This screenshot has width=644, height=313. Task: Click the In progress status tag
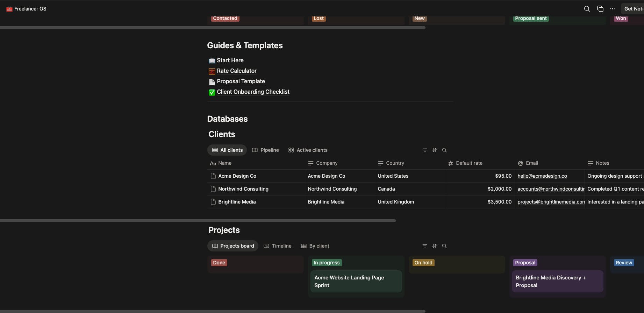click(327, 263)
